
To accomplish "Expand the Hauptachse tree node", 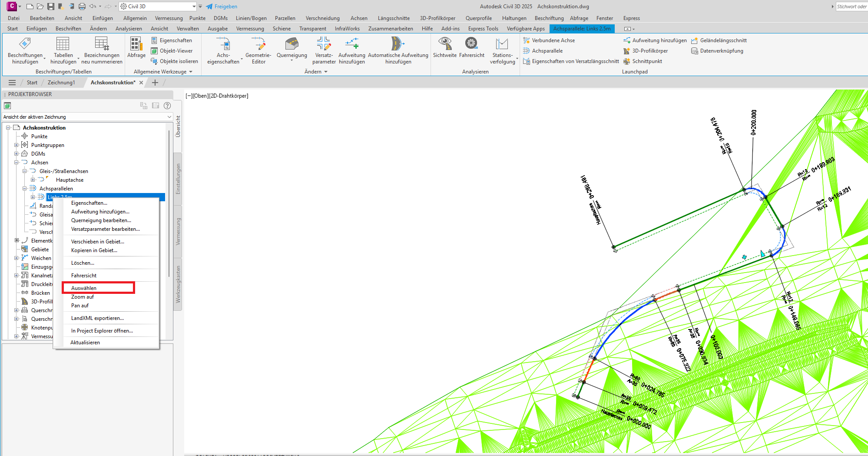I will [33, 180].
